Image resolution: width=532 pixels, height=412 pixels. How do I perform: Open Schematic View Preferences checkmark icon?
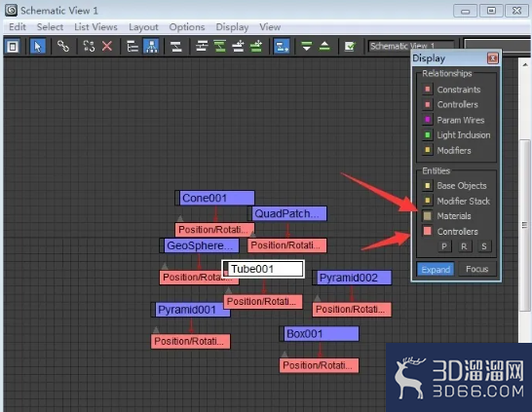click(350, 47)
